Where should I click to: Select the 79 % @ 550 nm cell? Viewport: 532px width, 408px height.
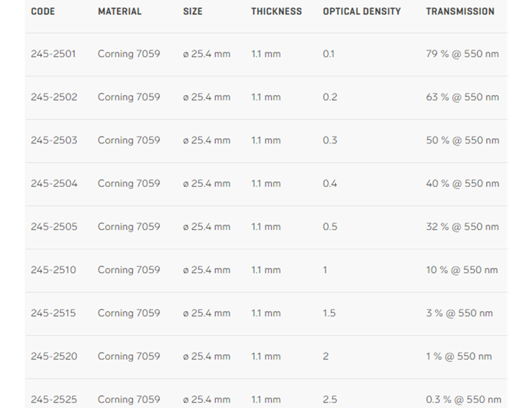coord(462,54)
